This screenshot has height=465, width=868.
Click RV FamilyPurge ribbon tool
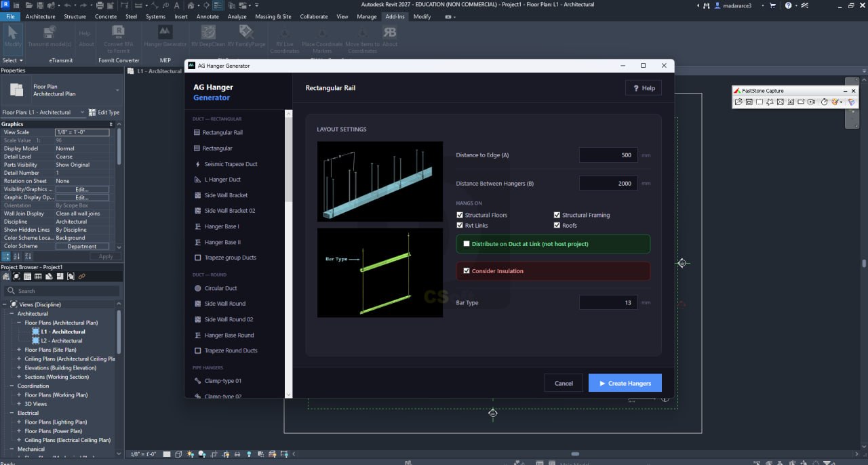246,36
